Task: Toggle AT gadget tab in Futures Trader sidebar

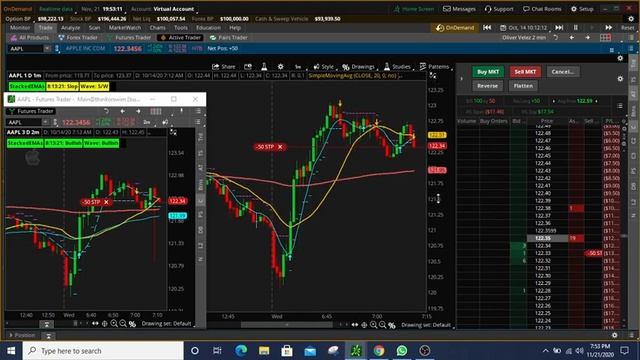Action: [200, 168]
